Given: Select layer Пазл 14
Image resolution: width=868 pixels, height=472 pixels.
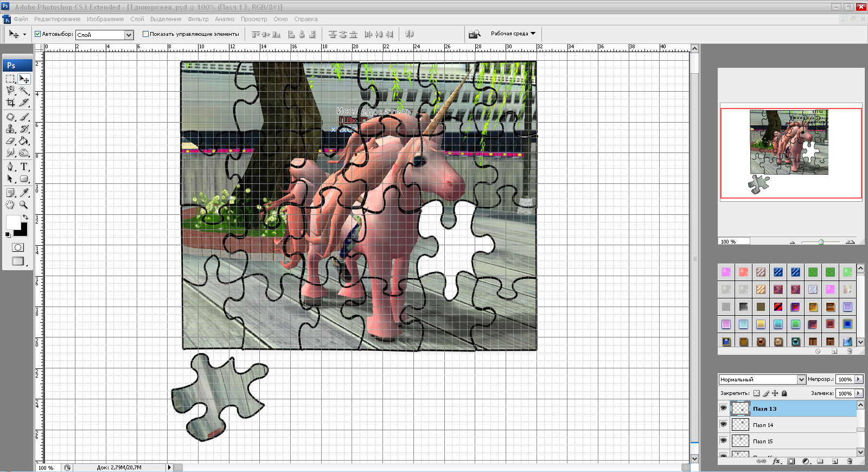Looking at the screenshot, I should tap(788, 425).
